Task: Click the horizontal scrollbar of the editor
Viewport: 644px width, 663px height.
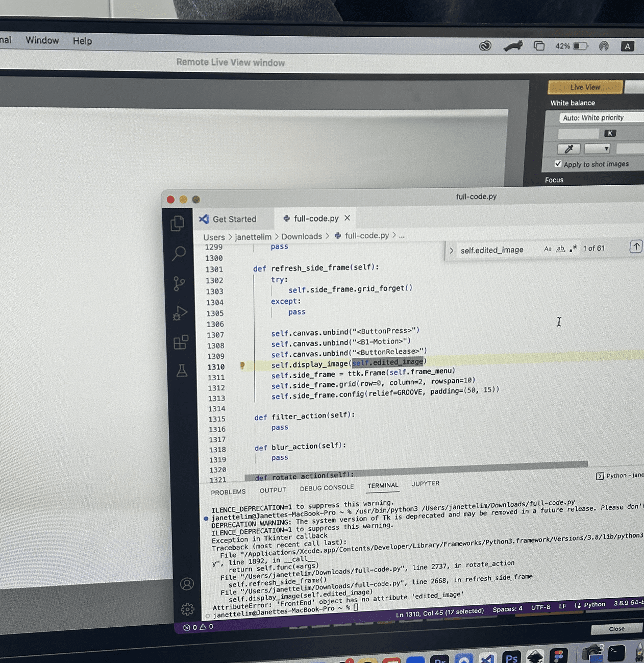Action: pos(416,471)
